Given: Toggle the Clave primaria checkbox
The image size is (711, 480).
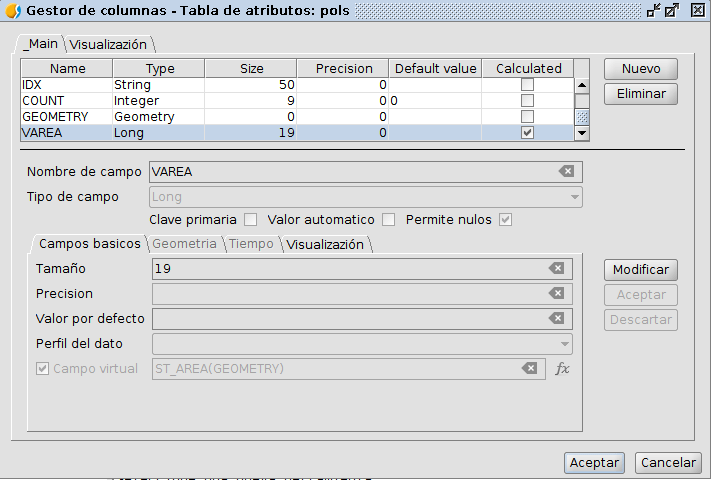Looking at the screenshot, I should [251, 220].
